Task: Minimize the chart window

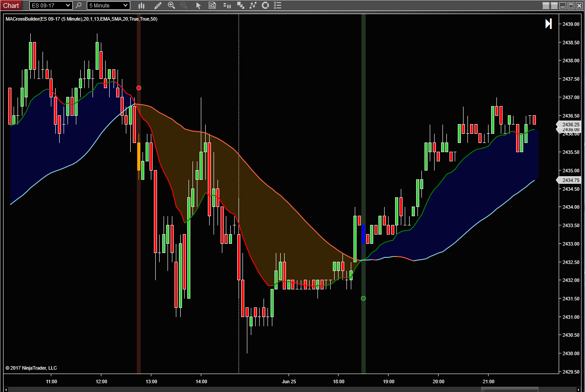Action: [x=562, y=6]
